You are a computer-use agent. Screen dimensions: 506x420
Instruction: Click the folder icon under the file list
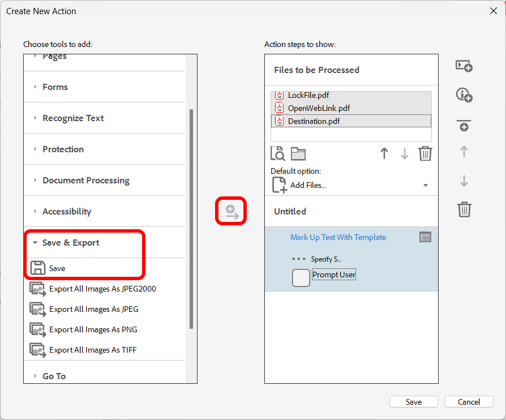[x=298, y=153]
